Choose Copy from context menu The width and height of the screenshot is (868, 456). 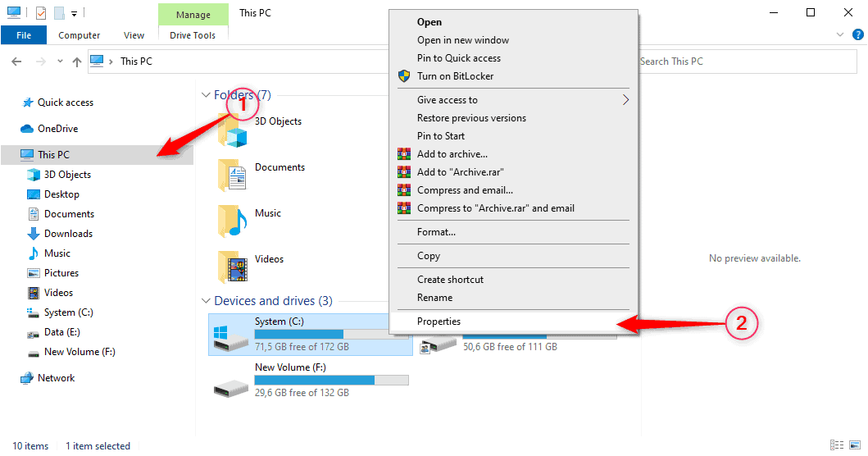click(x=429, y=256)
